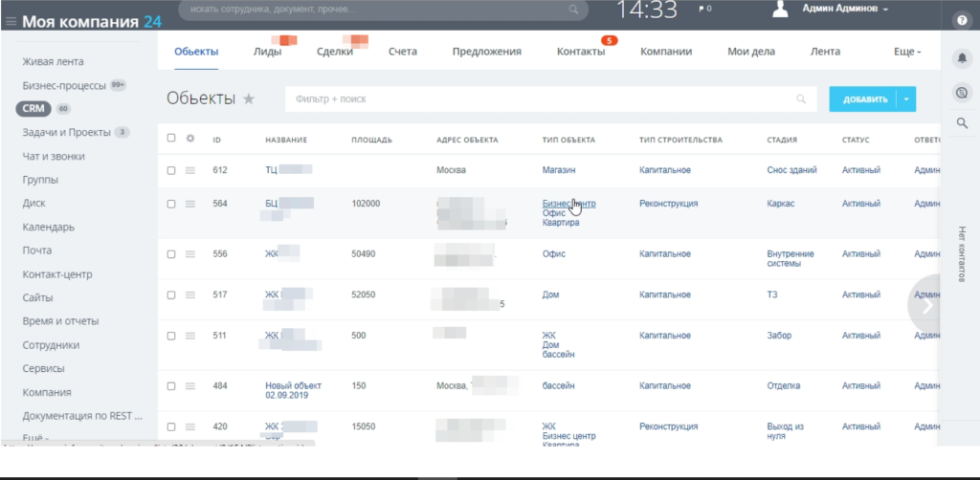Open the hamburger menu beside Моя компания
The height and width of the screenshot is (480, 980).
click(x=11, y=22)
